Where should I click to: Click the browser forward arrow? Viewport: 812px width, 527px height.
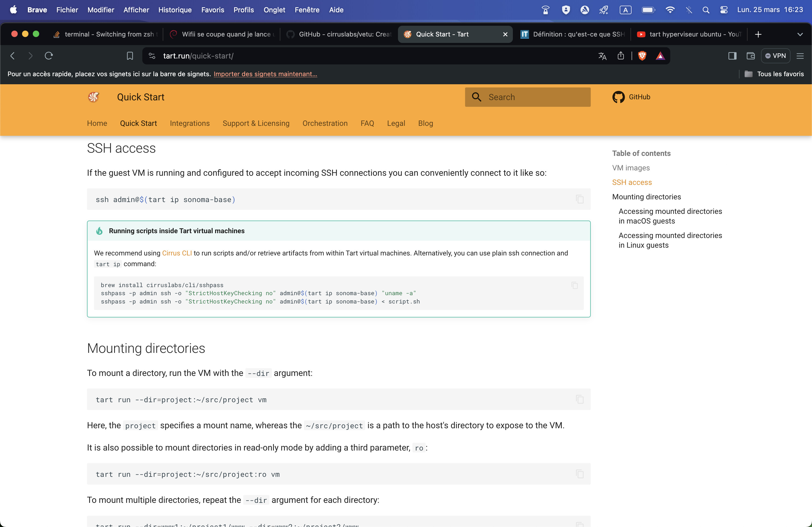[30, 56]
